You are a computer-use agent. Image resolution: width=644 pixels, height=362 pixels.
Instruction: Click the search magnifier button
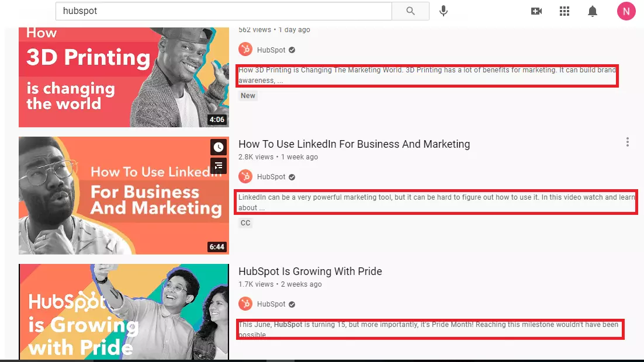410,11
